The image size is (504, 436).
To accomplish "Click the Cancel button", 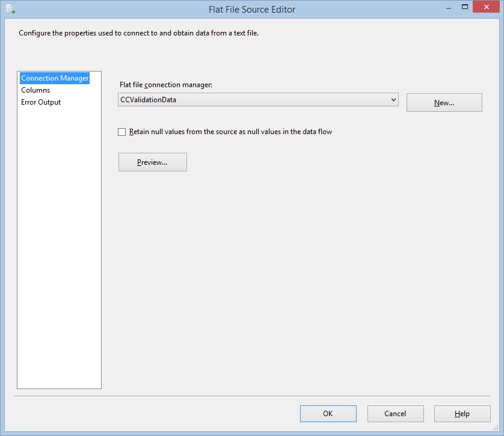I will 395,414.
